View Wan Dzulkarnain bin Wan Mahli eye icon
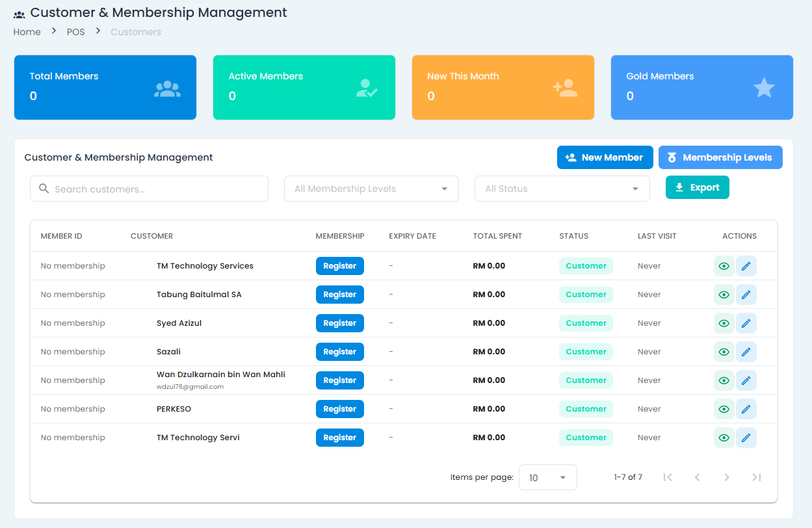Viewport: 812px width, 528px height. 724,380
